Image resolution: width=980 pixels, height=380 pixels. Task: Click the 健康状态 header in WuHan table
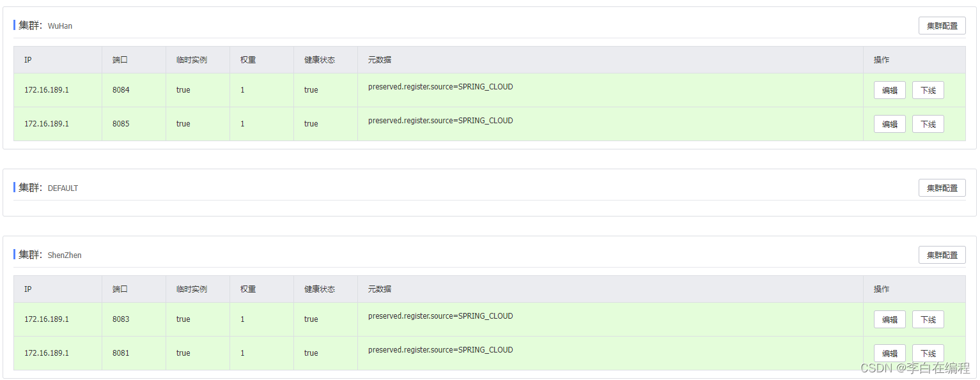pos(320,60)
